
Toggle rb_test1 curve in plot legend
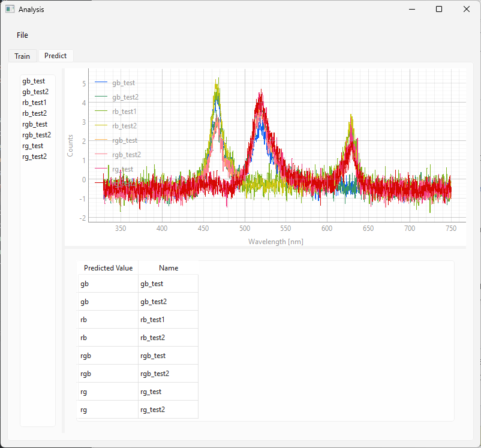(x=125, y=112)
